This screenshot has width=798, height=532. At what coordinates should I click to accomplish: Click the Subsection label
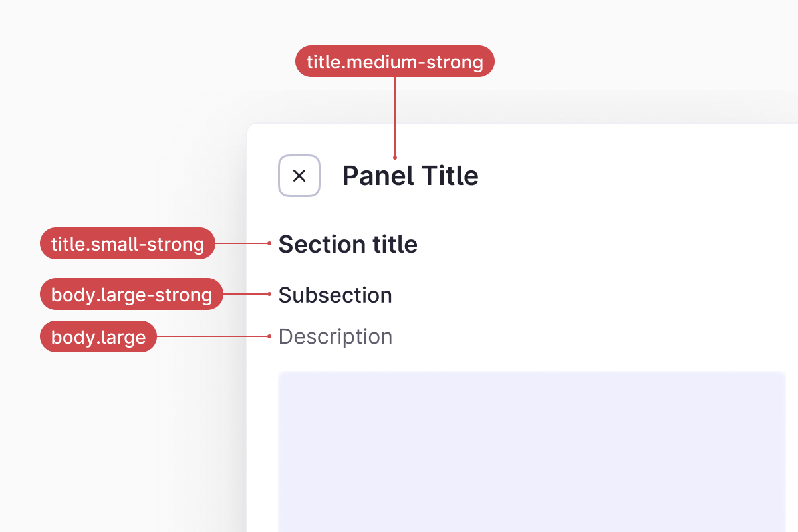[x=335, y=295]
